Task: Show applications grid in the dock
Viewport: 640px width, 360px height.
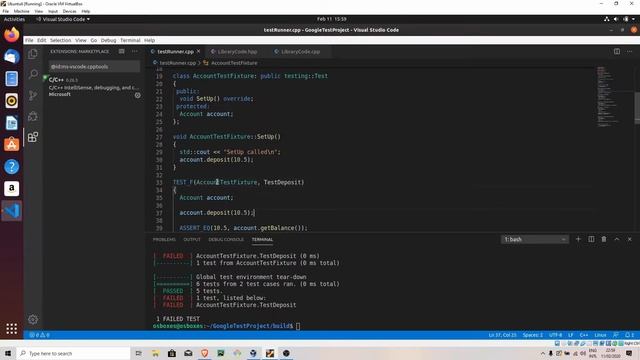Action: [11, 329]
